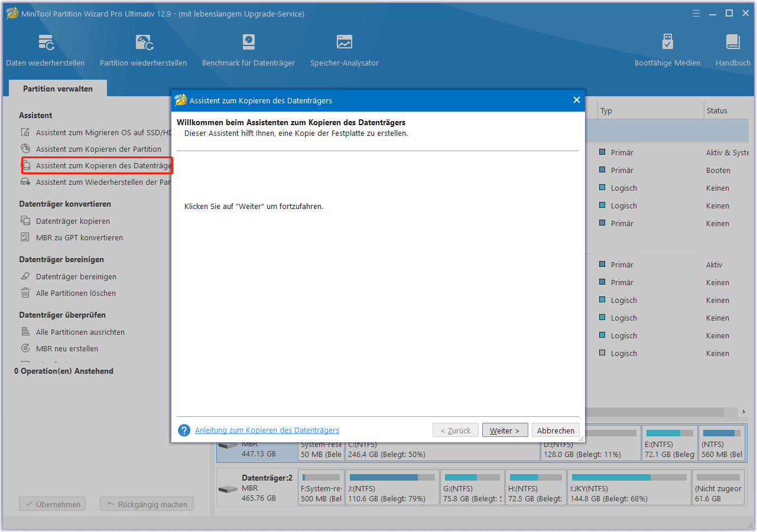Screen dimensions: 757x532
Task: Select Datenträger kopieren in sidebar
Action: pyautogui.click(x=73, y=221)
